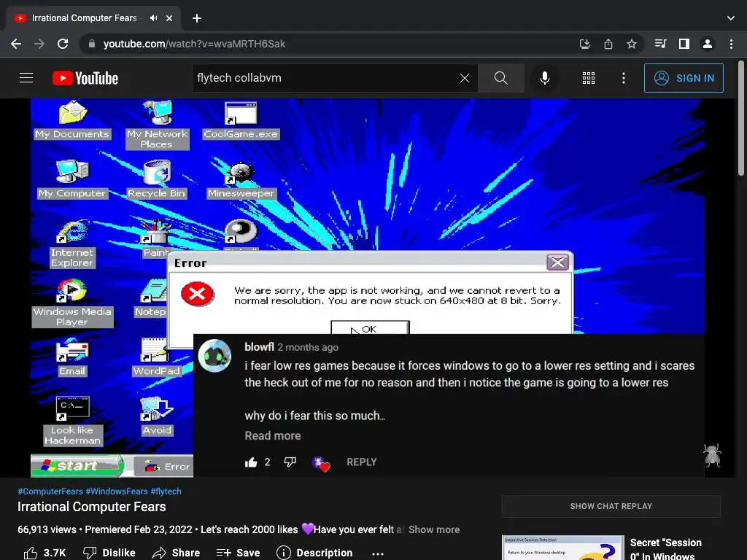Click the My Network Places icon in video
747x560 pixels.
pos(157,125)
